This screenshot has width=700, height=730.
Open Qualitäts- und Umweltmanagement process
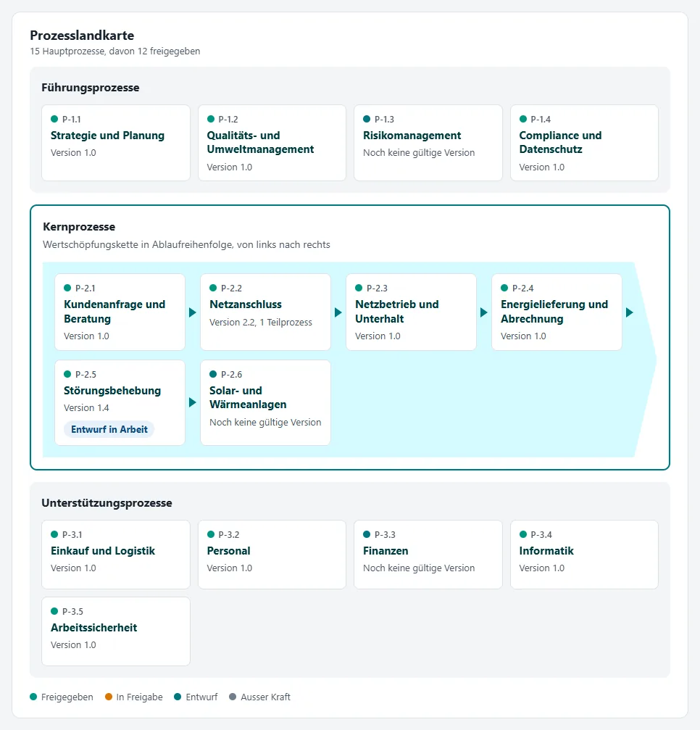(x=272, y=143)
